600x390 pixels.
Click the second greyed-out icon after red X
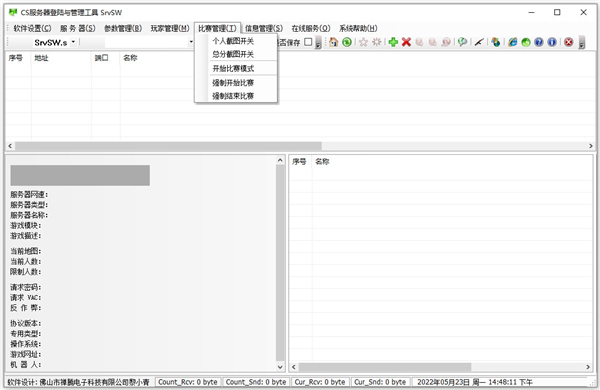click(x=432, y=42)
